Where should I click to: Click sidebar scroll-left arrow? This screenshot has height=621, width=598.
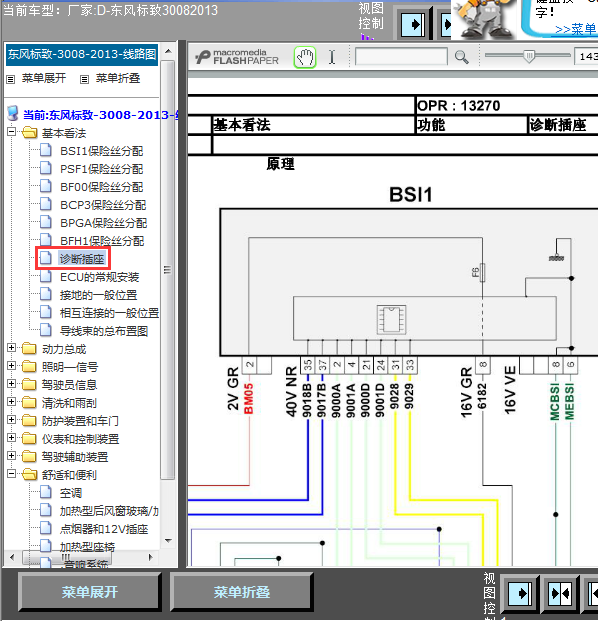point(12,557)
